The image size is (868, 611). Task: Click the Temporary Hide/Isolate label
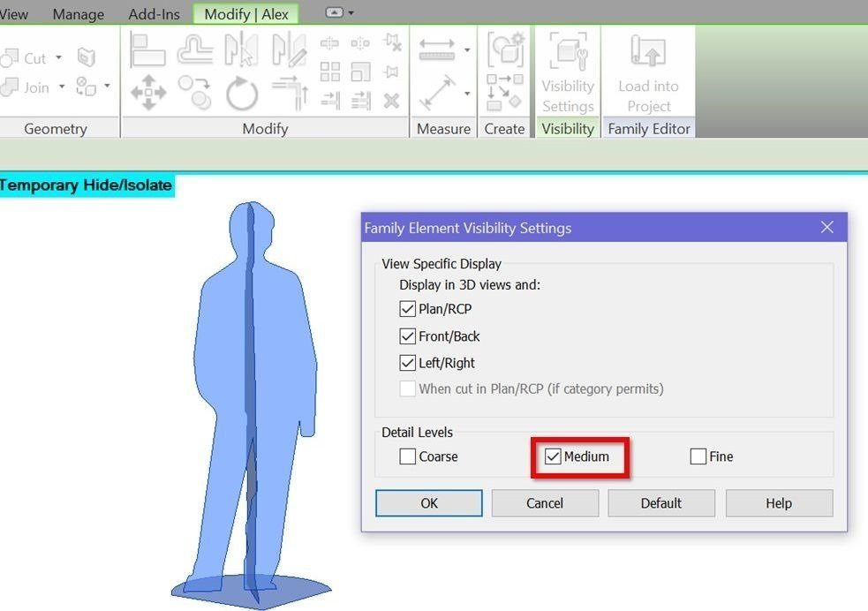click(x=86, y=185)
